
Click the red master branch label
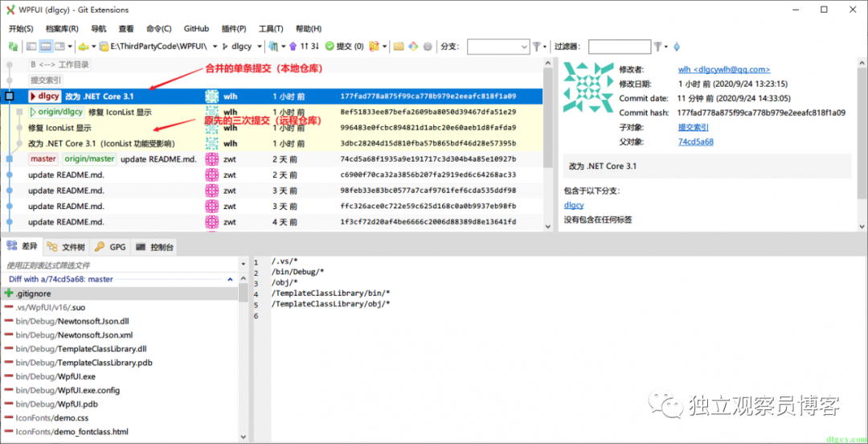pyautogui.click(x=43, y=159)
